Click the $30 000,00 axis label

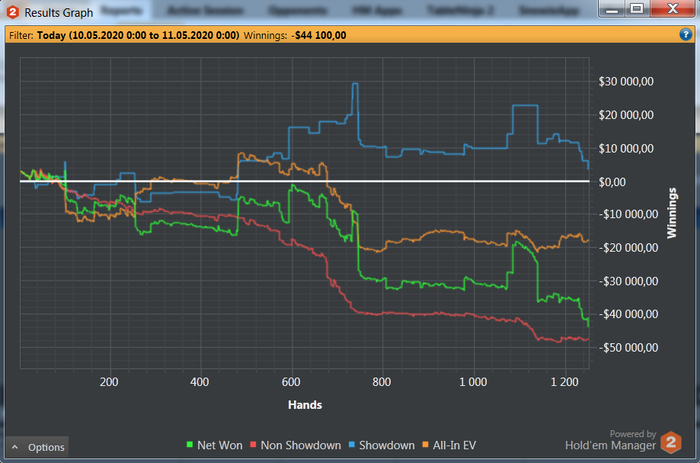tap(626, 81)
